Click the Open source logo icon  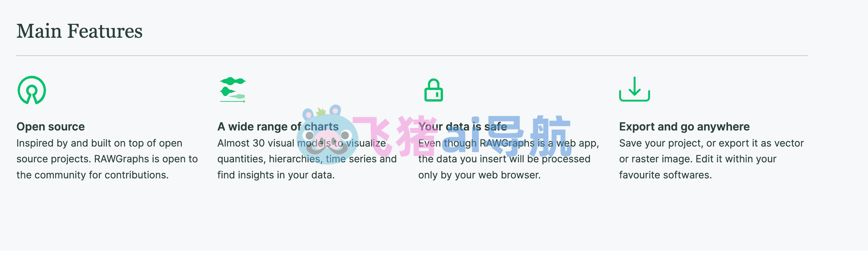tap(32, 90)
